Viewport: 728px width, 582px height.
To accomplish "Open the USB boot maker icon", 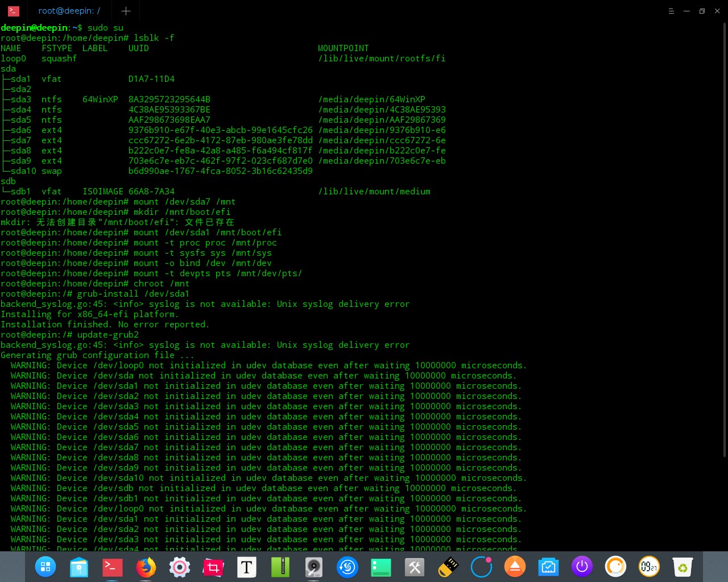I will [x=448, y=567].
